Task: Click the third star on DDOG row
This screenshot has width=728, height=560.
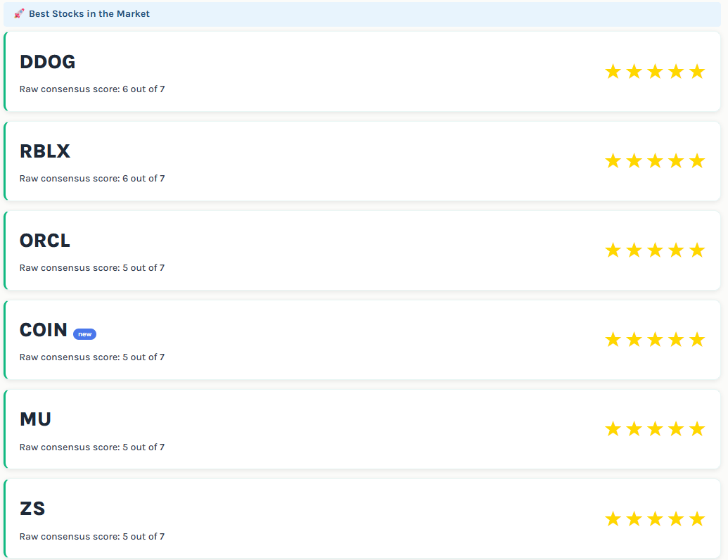Action: pyautogui.click(x=655, y=72)
